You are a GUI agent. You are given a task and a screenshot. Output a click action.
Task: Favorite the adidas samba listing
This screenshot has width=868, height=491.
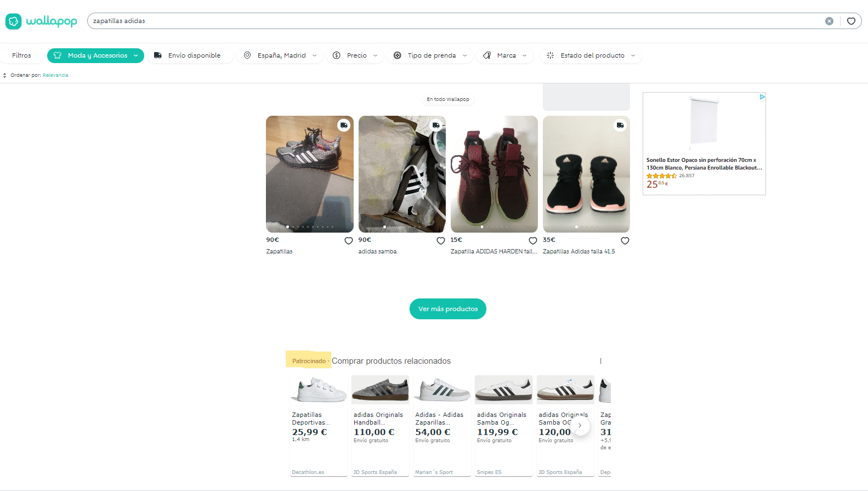click(x=440, y=241)
